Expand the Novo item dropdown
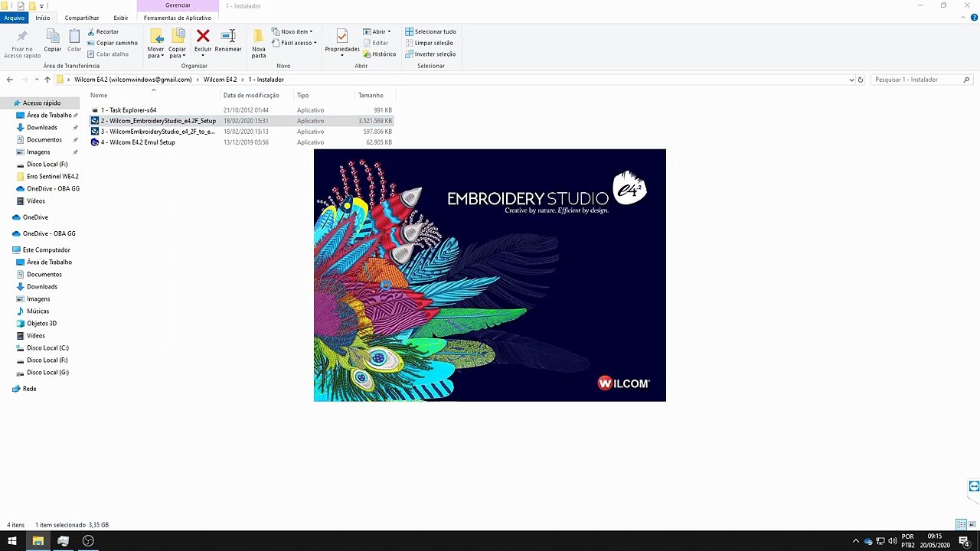The width and height of the screenshot is (980, 551). [x=291, y=32]
